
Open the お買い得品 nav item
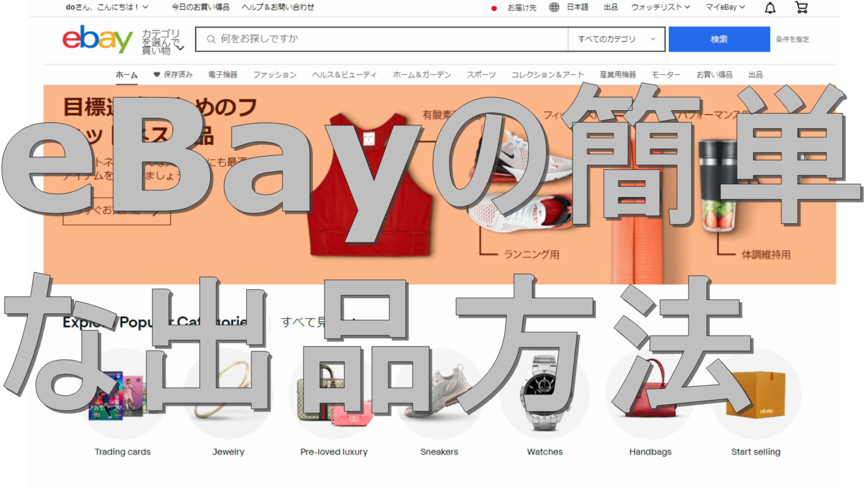tap(714, 75)
